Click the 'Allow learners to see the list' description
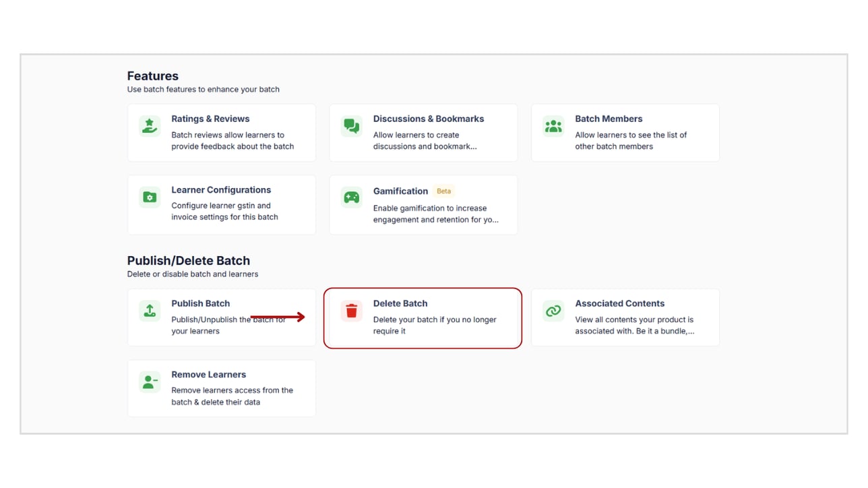Image resolution: width=868 pixels, height=488 pixels. click(631, 141)
